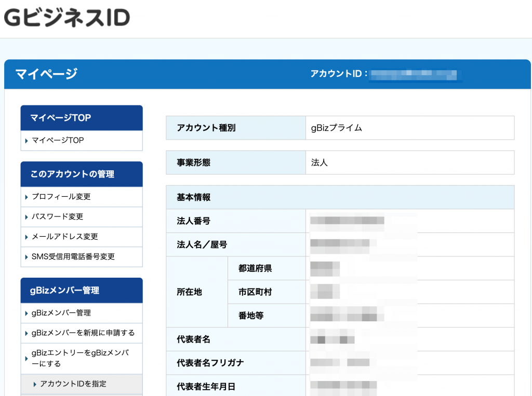532x396 pixels.
Task: Click the gBizメンバー管理 section header
Action: [x=82, y=290]
